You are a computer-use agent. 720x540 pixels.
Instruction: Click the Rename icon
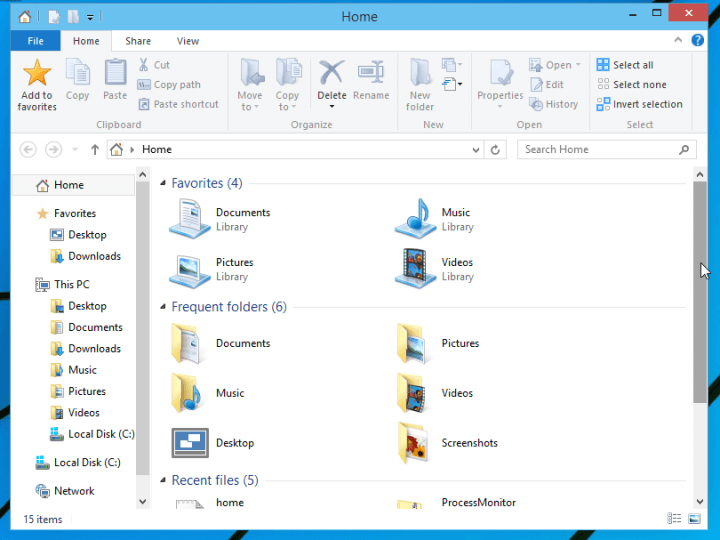click(371, 73)
